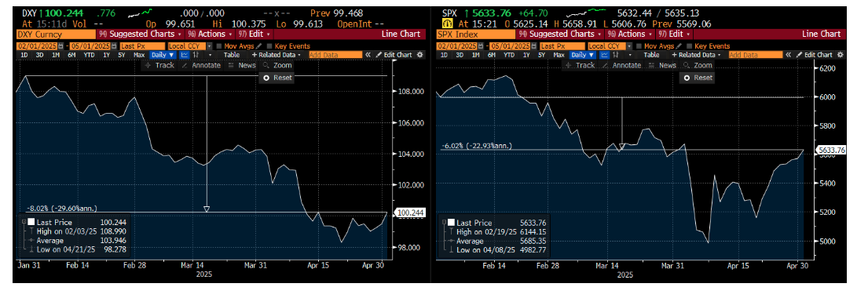Click Edit Chart in DXY chart
868x298 pixels.
click(x=394, y=55)
